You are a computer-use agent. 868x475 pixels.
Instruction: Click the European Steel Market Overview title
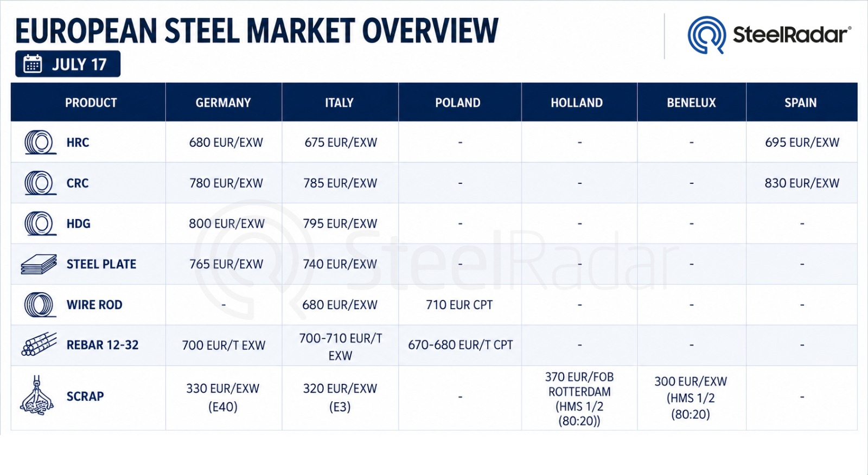click(257, 30)
